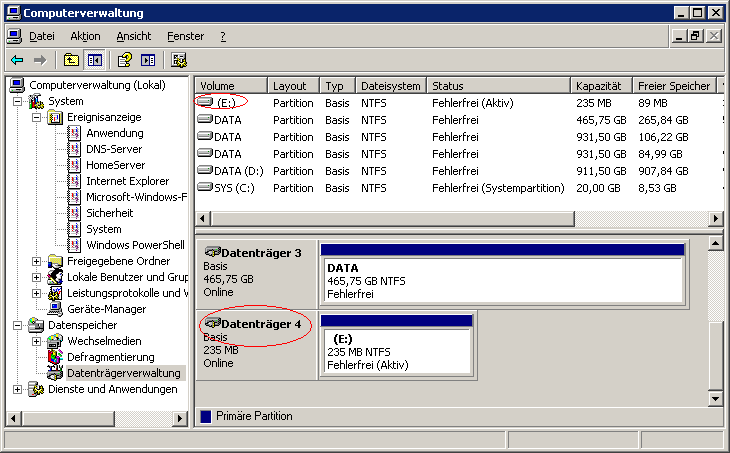Viewport: 730px width, 453px height.
Task: Click the Back arrow toolbar icon
Action: (x=17, y=60)
